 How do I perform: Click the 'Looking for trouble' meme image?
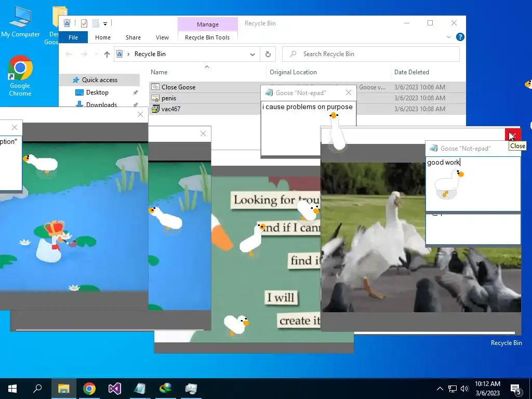(x=265, y=259)
